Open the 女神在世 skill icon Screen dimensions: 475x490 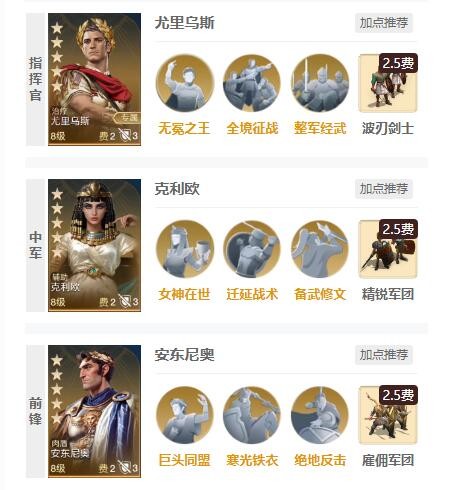(x=185, y=249)
